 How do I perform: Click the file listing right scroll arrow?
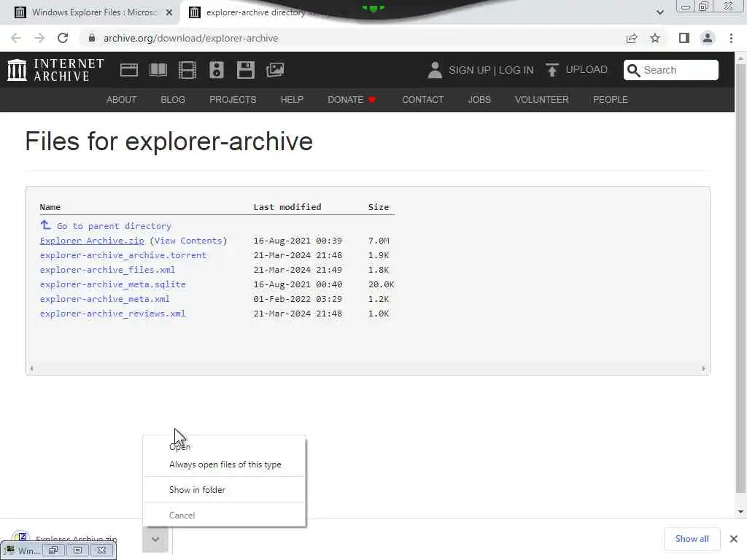tap(703, 368)
